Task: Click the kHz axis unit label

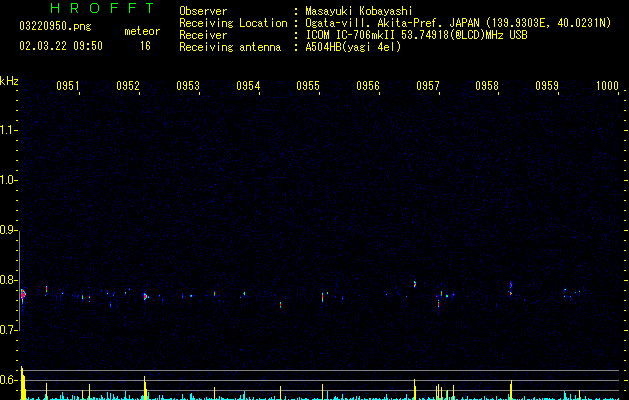Action: [9, 81]
